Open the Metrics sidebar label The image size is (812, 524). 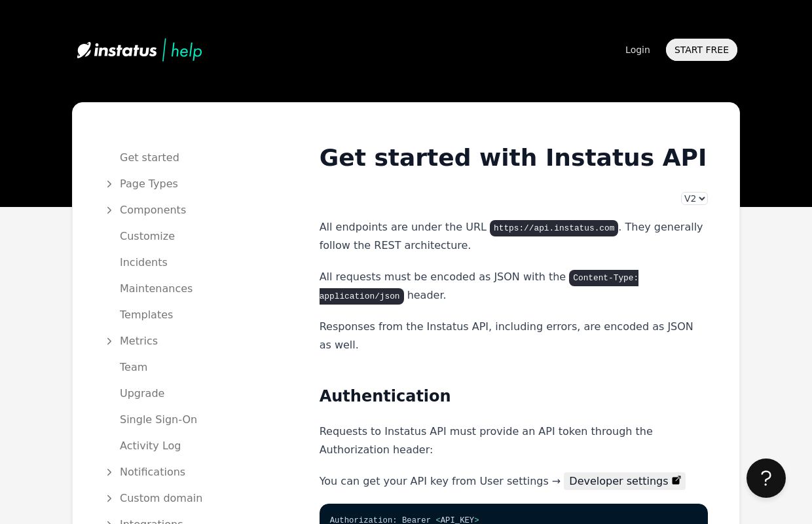[139, 341]
